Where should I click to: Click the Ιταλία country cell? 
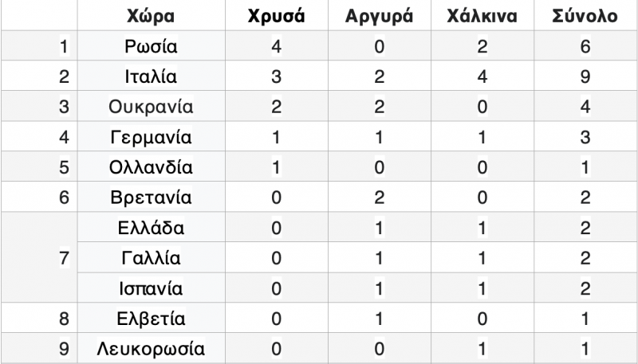[151, 77]
